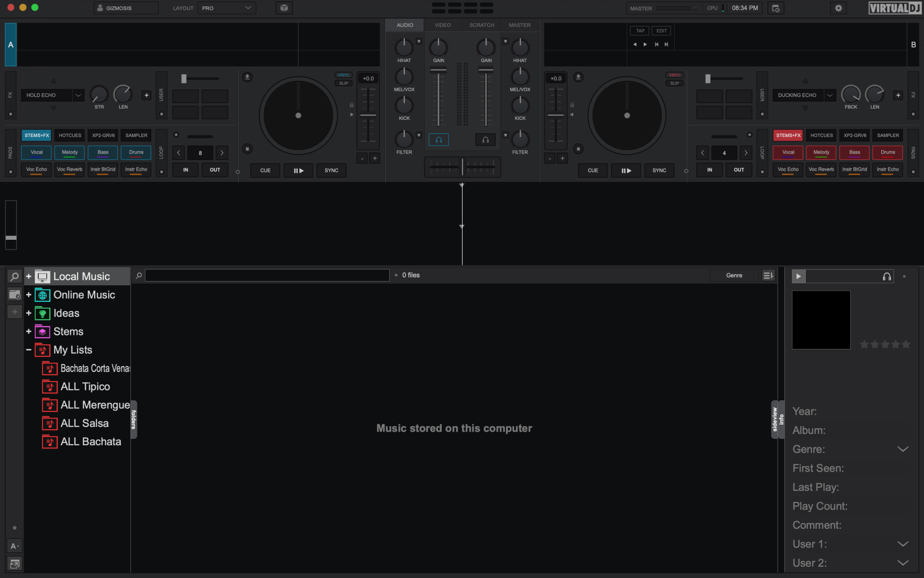This screenshot has height=578, width=924.
Task: Expand the Local Music folder
Action: 29,277
